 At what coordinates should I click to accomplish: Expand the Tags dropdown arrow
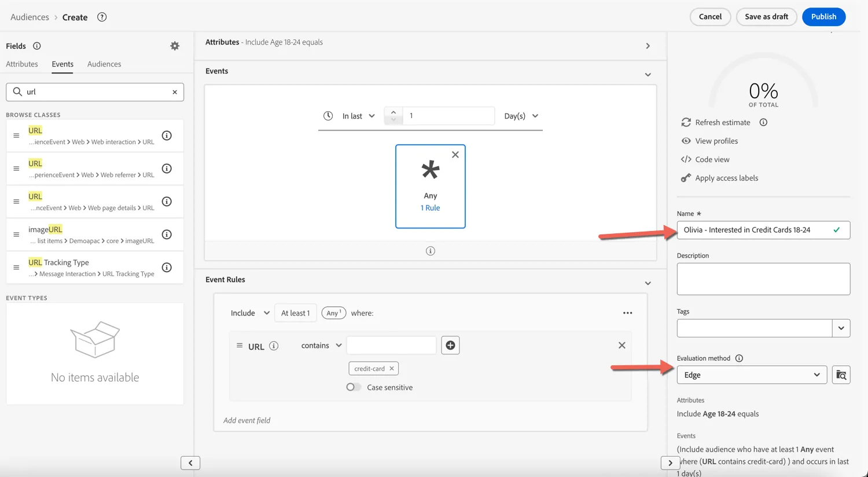coord(841,328)
